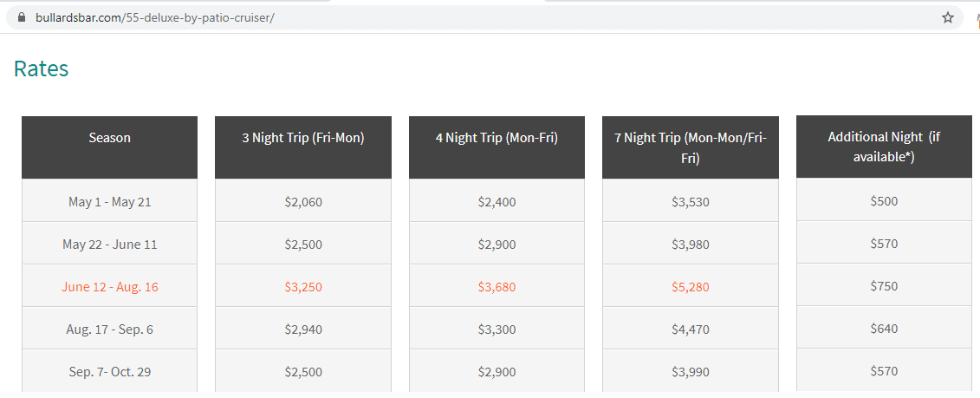Select the highlighted June 12 - Aug. 16 season
Screen dimensions: 980x398
109,287
